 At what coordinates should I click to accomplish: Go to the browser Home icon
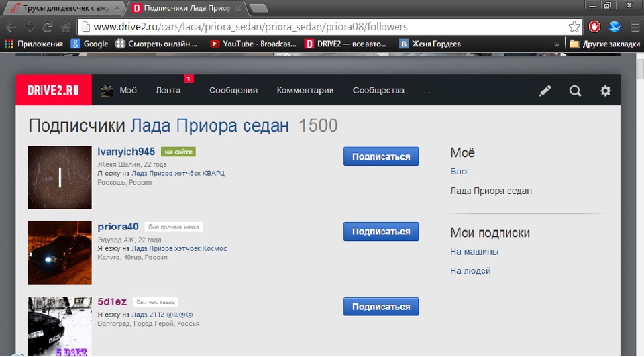66,27
